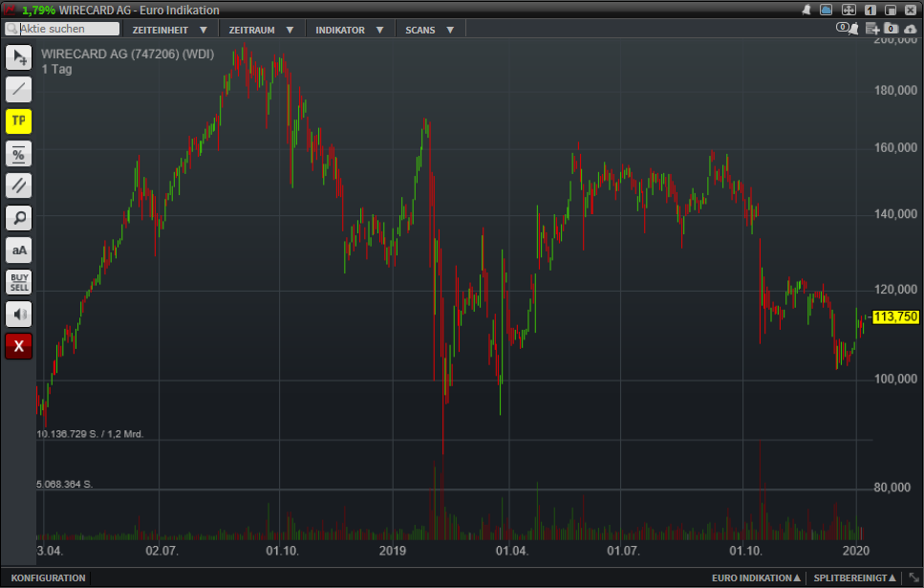924x588 pixels.
Task: Activate the yellow TP tool
Action: coord(18,120)
